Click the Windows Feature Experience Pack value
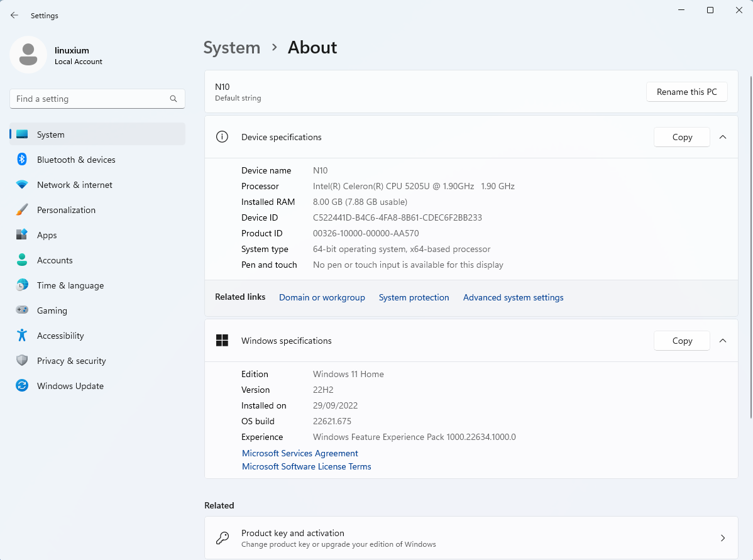753x560 pixels. (414, 437)
